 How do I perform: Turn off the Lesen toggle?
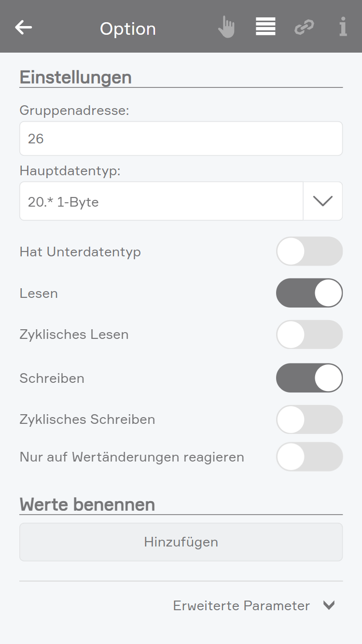tap(309, 293)
